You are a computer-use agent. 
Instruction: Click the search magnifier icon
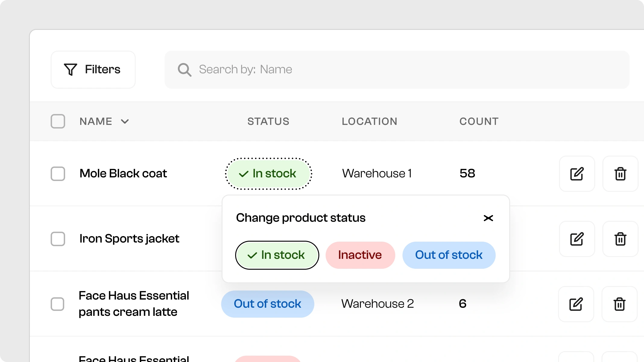[x=184, y=69]
